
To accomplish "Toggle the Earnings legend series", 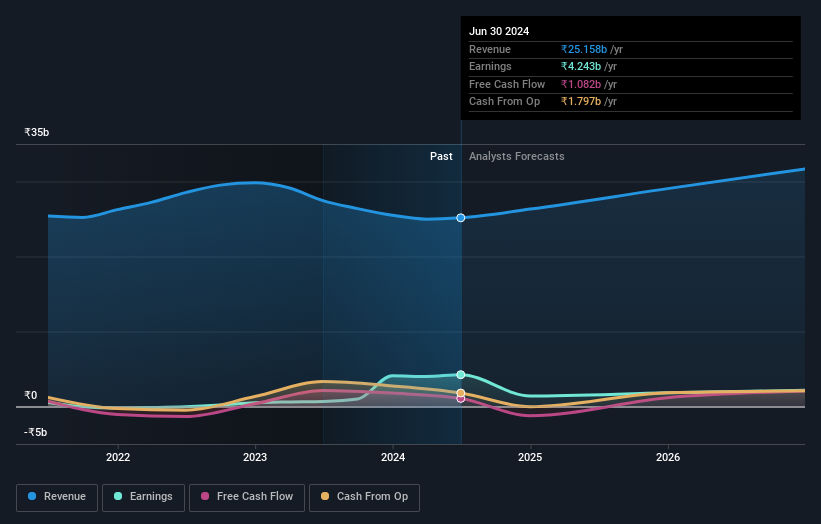I will tap(143, 497).
